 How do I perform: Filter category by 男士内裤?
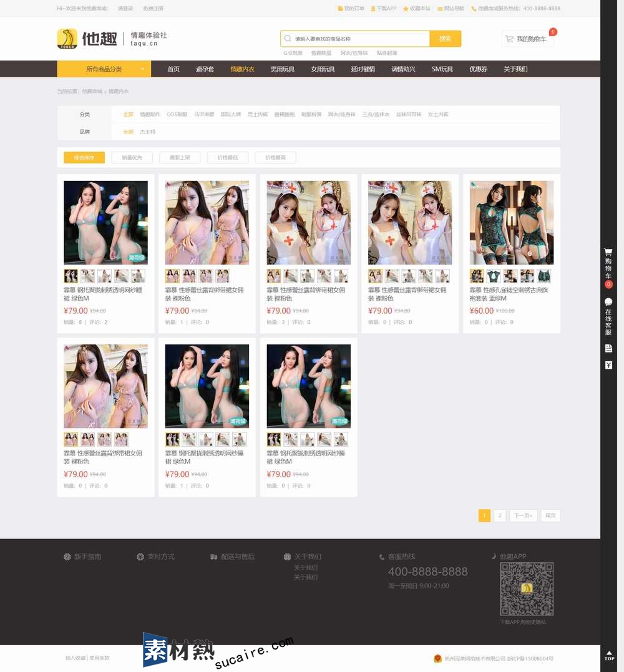coord(258,114)
